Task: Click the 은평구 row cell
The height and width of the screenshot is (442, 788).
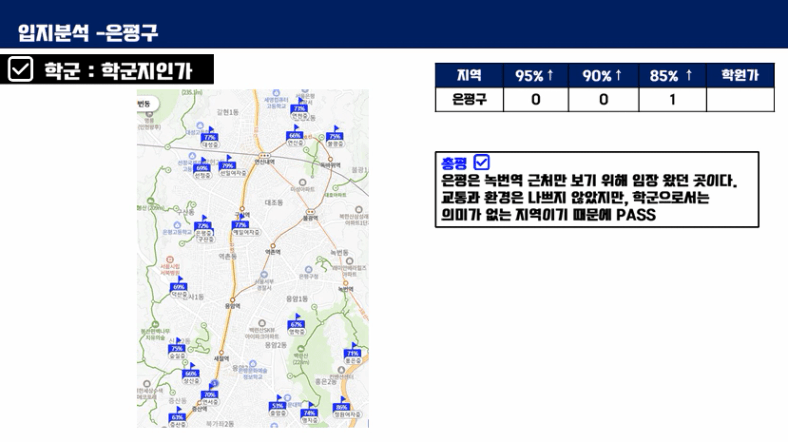Action: pos(469,99)
